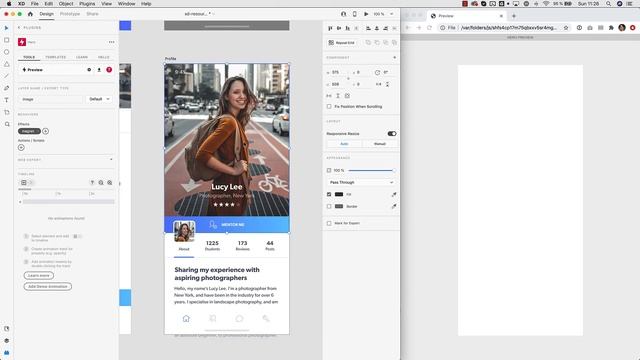This screenshot has width=640, height=360.
Task: Click the mobile device preview icon
Action: coord(354,14)
